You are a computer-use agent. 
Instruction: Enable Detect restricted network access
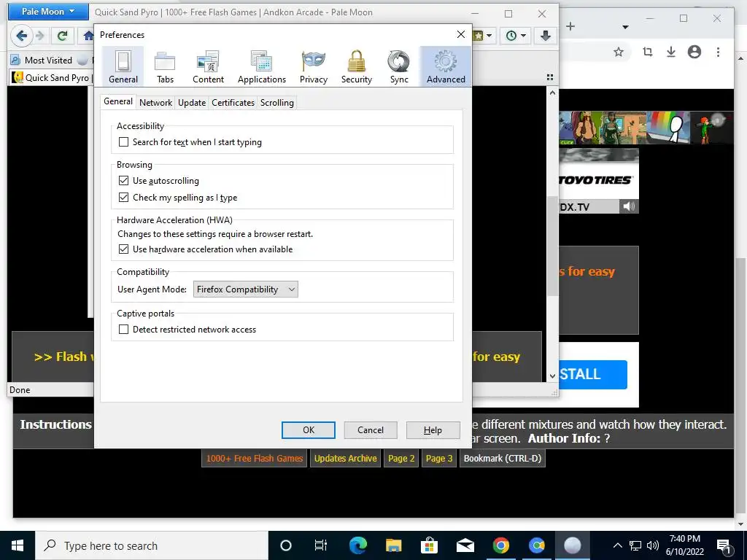coord(123,329)
